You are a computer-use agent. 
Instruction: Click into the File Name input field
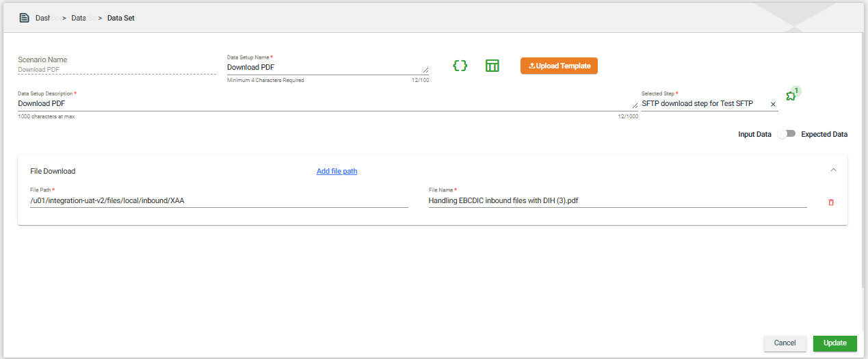[616, 200]
